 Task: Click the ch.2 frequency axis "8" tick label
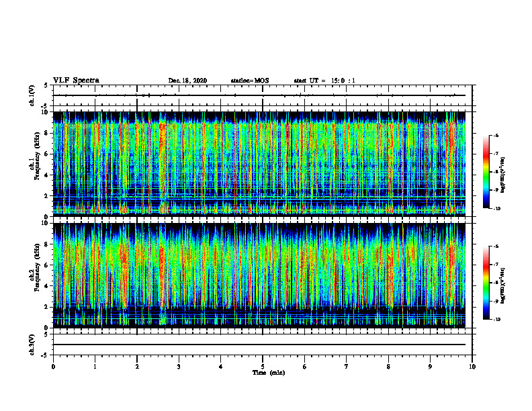point(47,244)
